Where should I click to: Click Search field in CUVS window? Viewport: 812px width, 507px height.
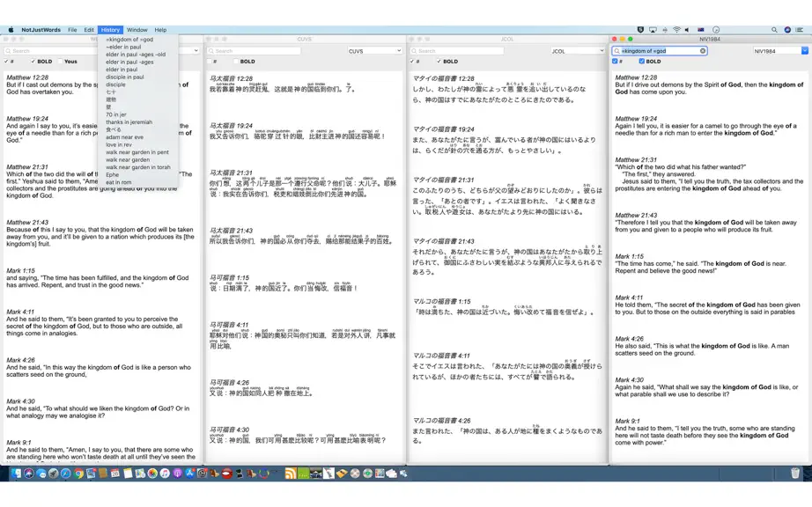coord(254,51)
